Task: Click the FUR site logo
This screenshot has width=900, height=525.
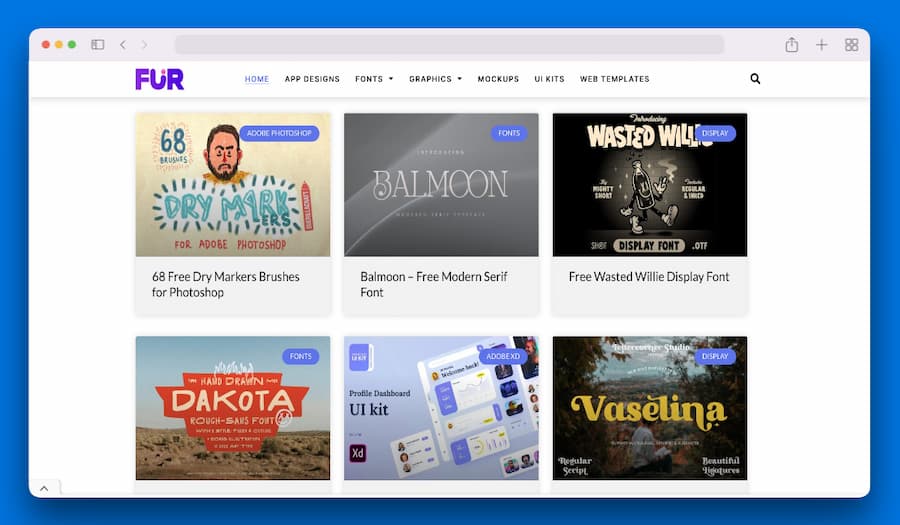Action: 160,79
